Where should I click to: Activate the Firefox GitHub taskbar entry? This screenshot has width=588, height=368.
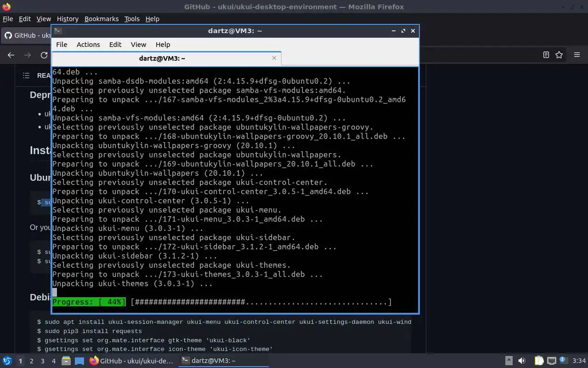pyautogui.click(x=132, y=361)
